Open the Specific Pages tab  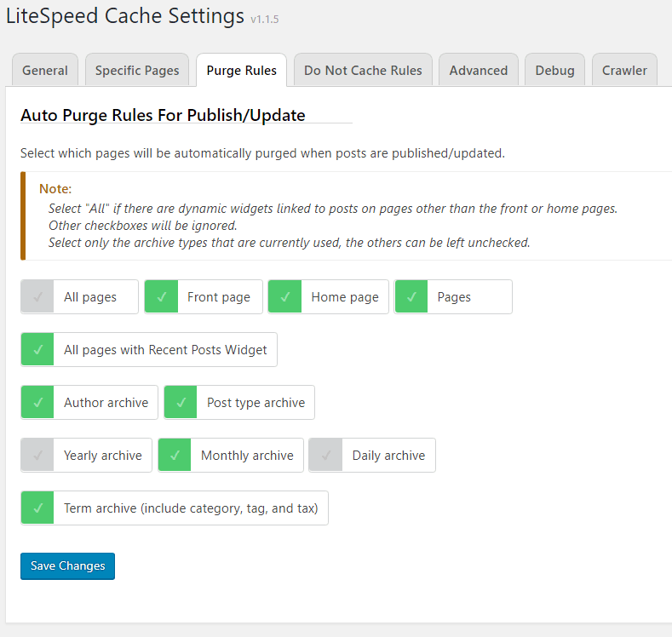click(x=137, y=71)
